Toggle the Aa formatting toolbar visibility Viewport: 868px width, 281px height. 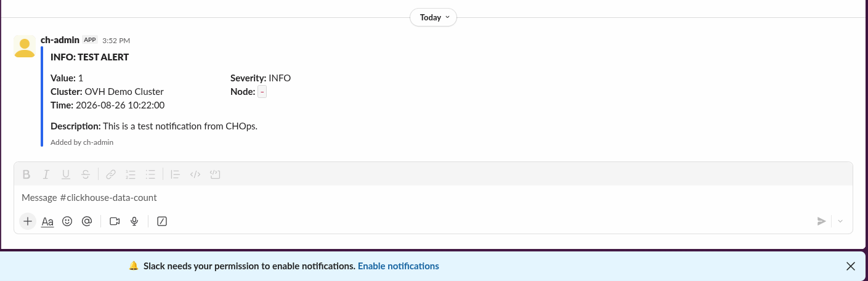47,221
